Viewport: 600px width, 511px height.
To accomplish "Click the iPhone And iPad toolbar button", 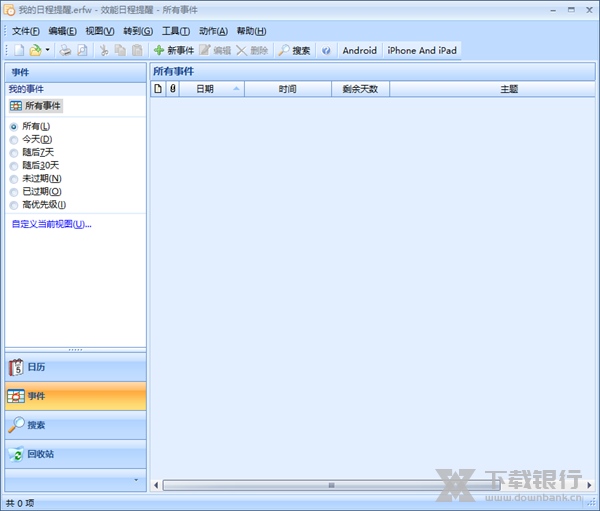I will click(421, 50).
